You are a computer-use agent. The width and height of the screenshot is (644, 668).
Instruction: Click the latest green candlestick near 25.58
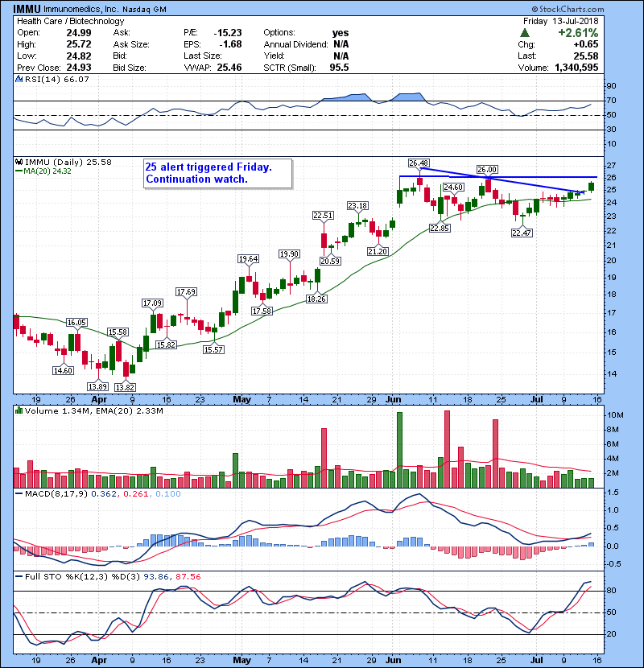click(x=591, y=187)
